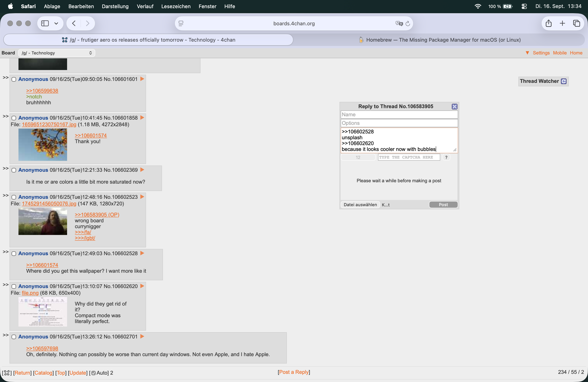Open post menu arrow for No.106602528
588x382 pixels.
(x=142, y=253)
